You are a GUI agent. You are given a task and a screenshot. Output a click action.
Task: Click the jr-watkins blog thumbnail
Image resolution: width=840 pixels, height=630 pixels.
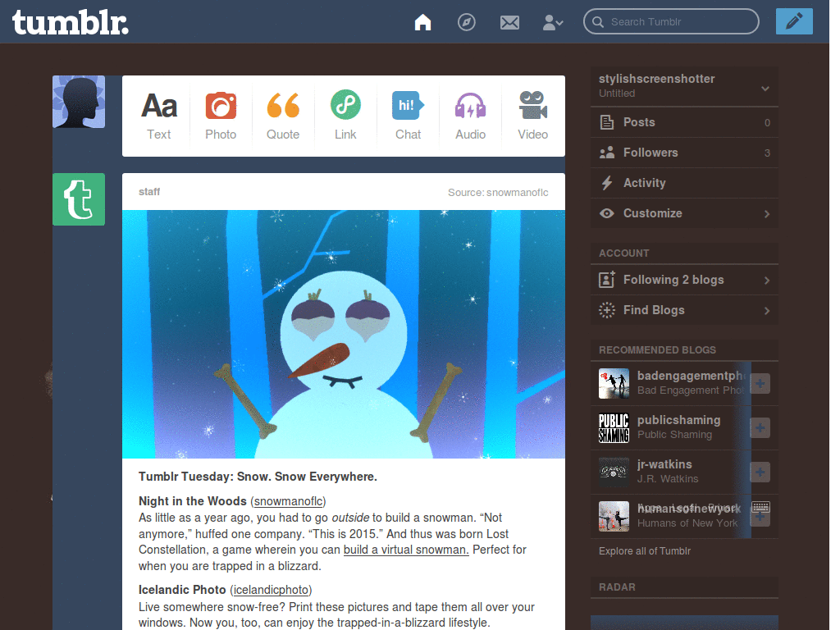[x=614, y=472]
